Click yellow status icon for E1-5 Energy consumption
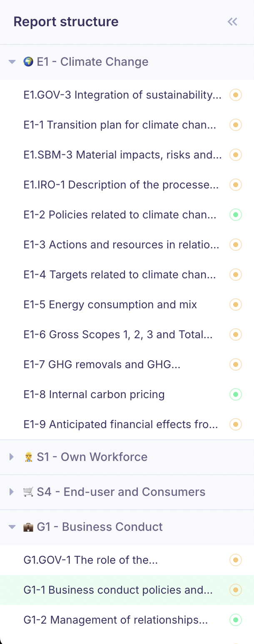The image size is (254, 644). (236, 305)
